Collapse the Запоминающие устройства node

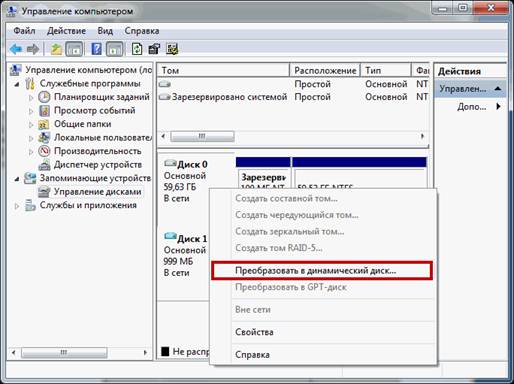tap(17, 179)
